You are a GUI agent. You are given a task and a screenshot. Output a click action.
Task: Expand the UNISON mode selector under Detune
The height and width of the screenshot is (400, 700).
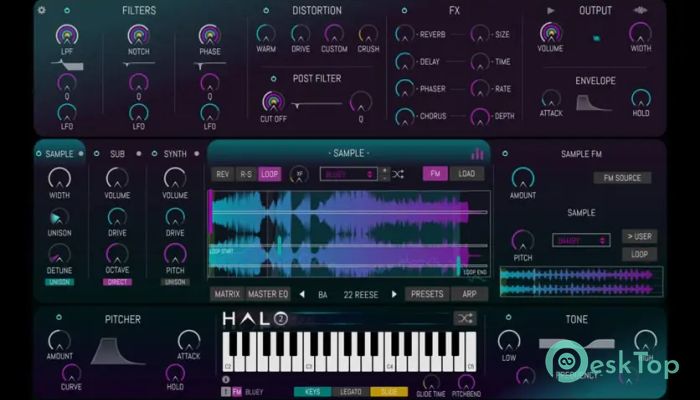coord(59,282)
